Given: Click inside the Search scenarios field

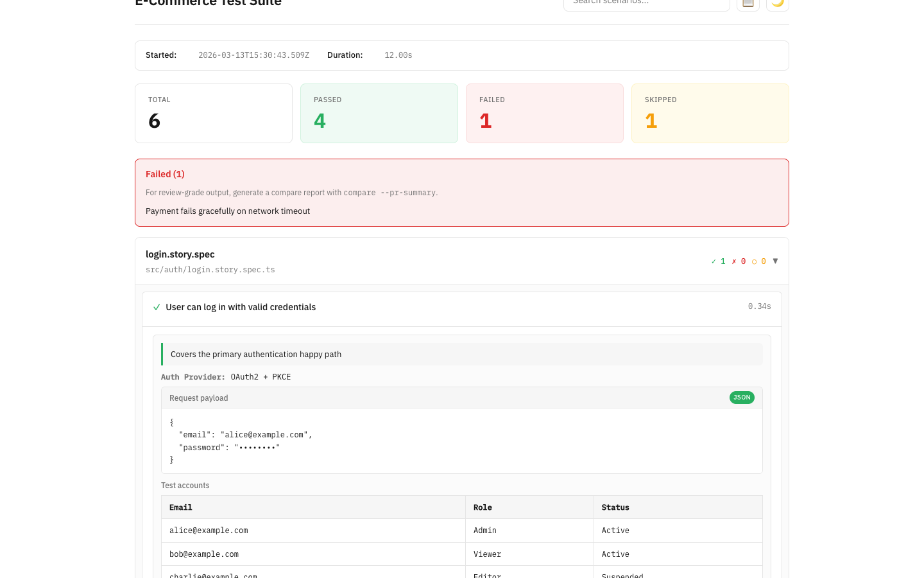Looking at the screenshot, I should coord(646,3).
